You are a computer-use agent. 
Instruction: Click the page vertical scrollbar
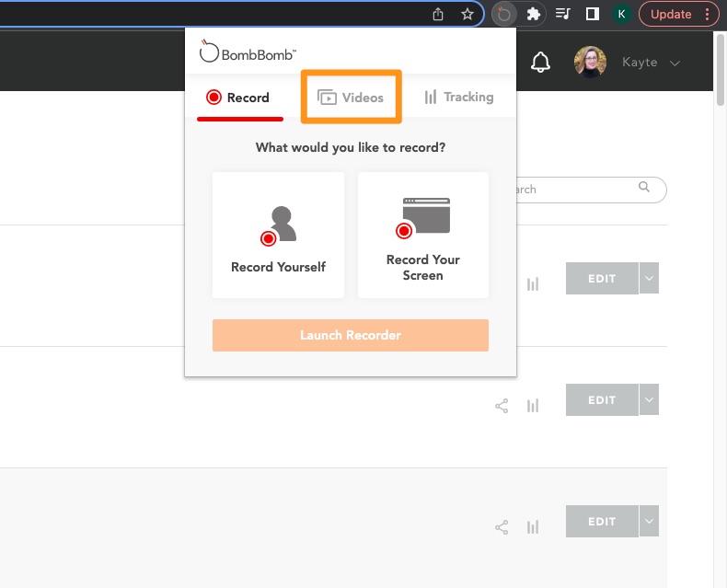tap(720, 70)
